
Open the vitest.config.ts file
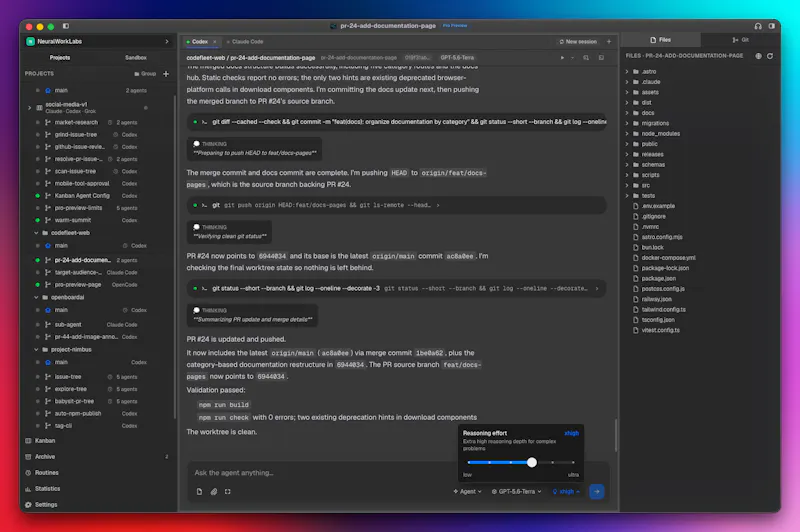(660, 331)
